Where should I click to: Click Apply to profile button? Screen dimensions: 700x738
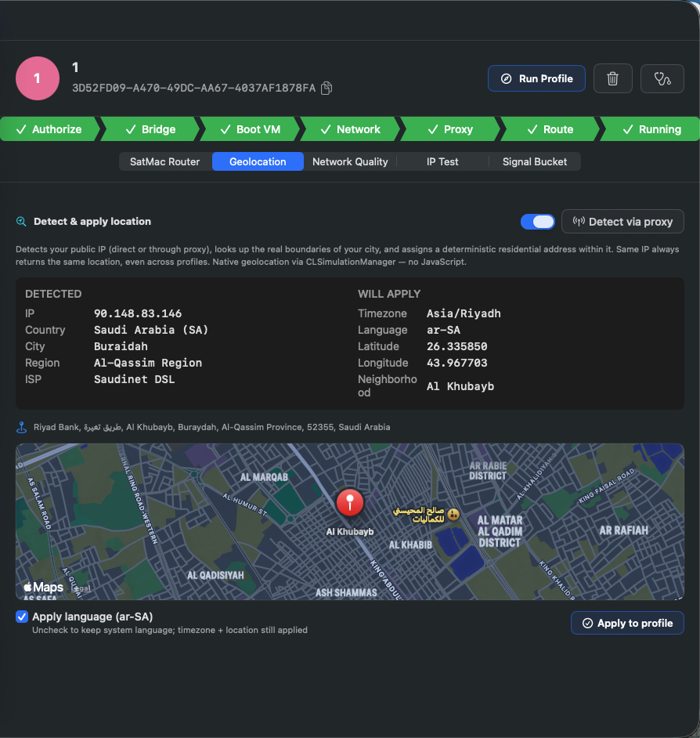627,623
